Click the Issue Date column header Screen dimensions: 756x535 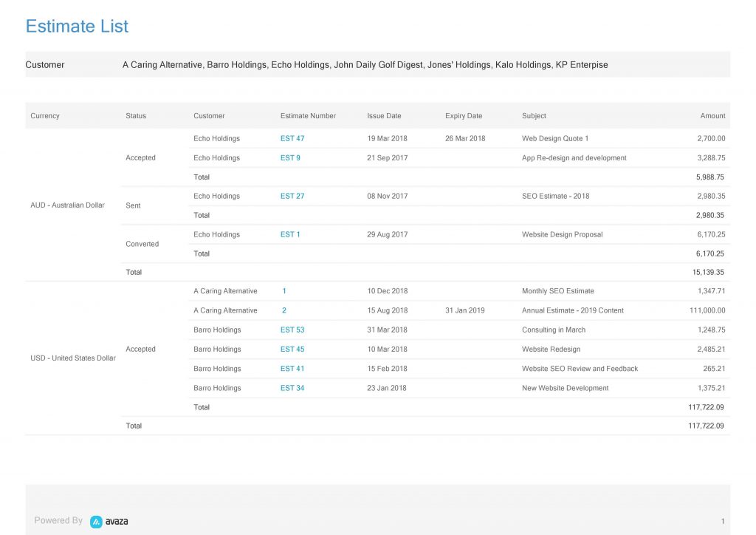coord(384,116)
